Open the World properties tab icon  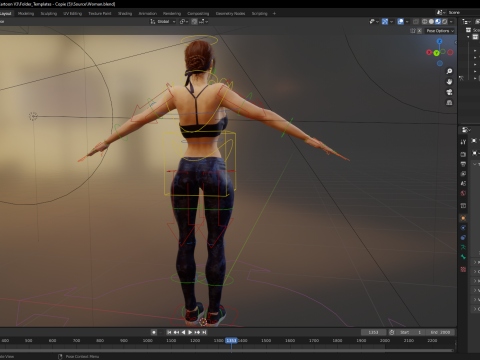pos(463,193)
